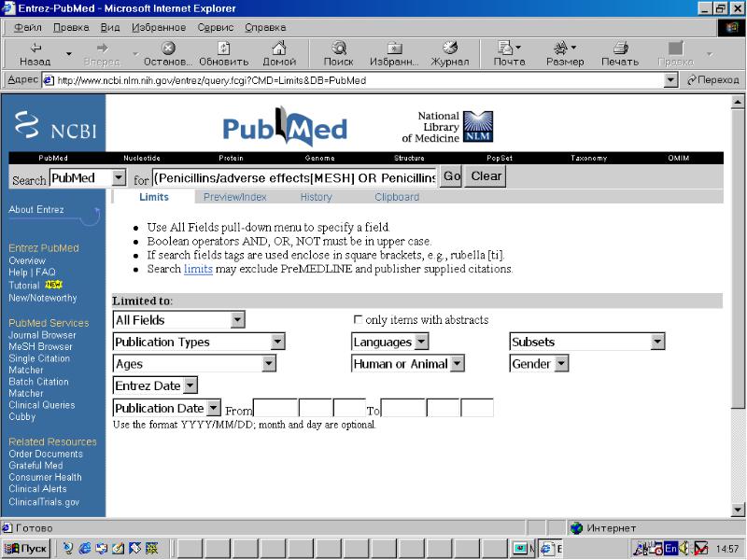747x560 pixels.
Task: Open the Избранное menu
Action: point(159,27)
